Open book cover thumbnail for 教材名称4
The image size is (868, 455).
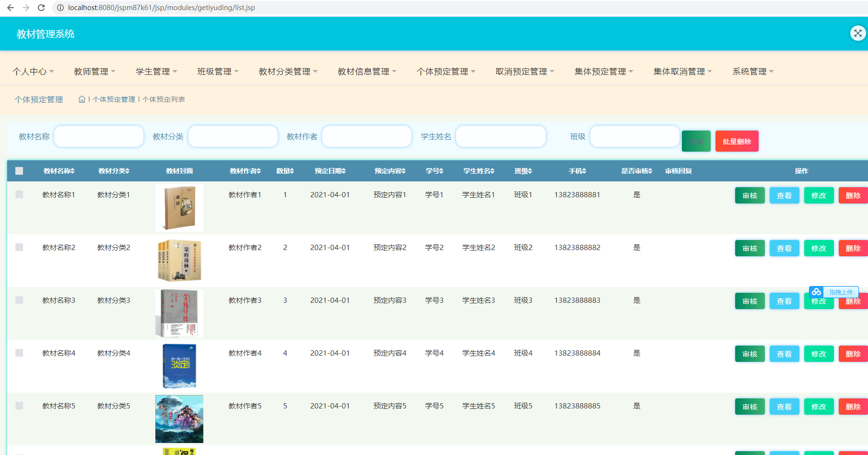point(179,366)
